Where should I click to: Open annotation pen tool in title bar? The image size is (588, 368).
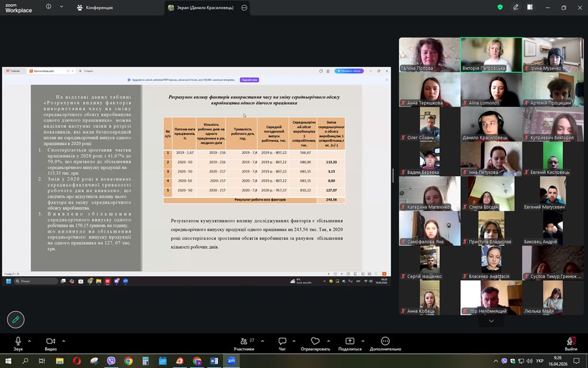tap(515, 8)
